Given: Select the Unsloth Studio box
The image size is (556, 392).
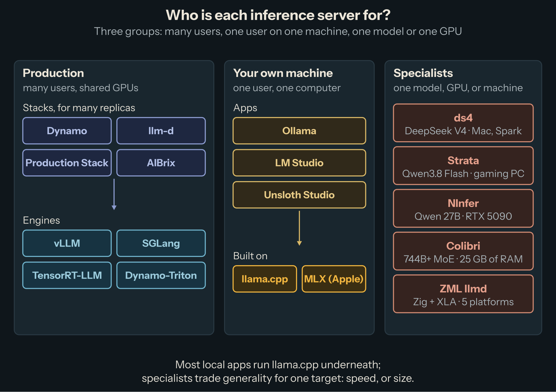Looking at the screenshot, I should point(299,195).
